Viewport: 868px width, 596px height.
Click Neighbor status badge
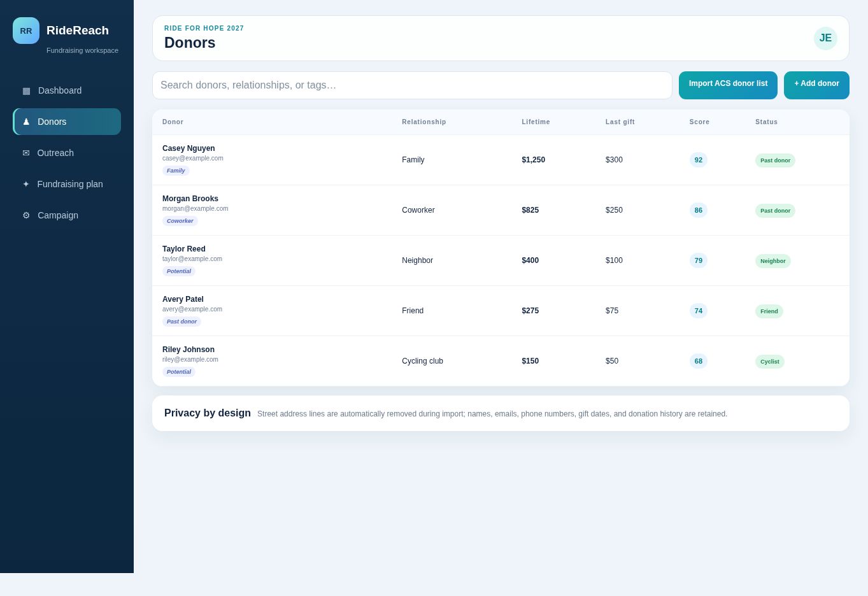click(773, 261)
